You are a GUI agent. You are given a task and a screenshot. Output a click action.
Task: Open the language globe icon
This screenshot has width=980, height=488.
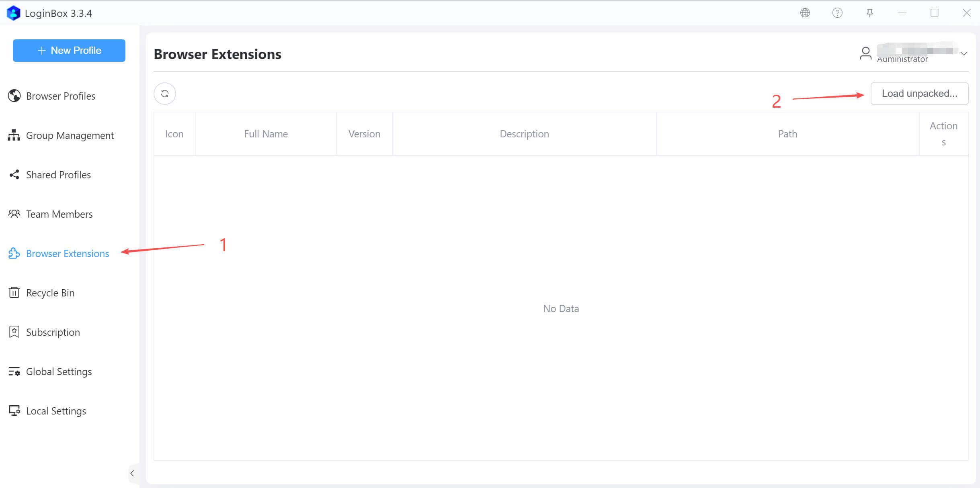coord(805,13)
